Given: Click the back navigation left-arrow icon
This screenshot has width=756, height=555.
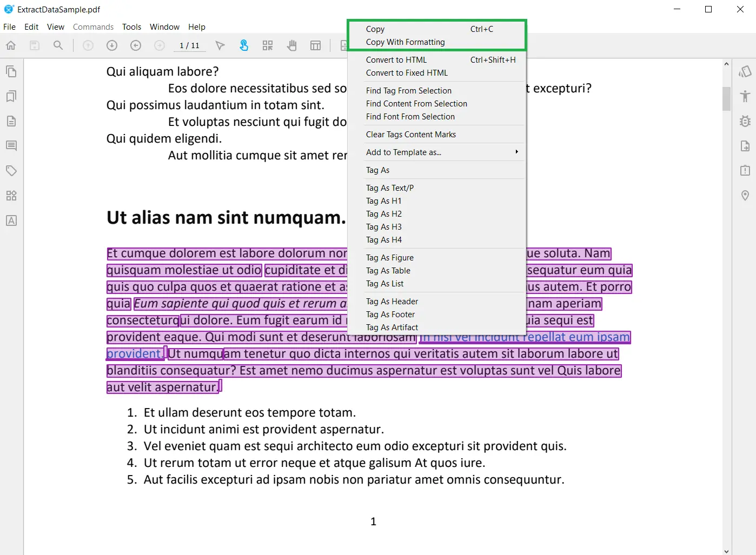Looking at the screenshot, I should (136, 45).
